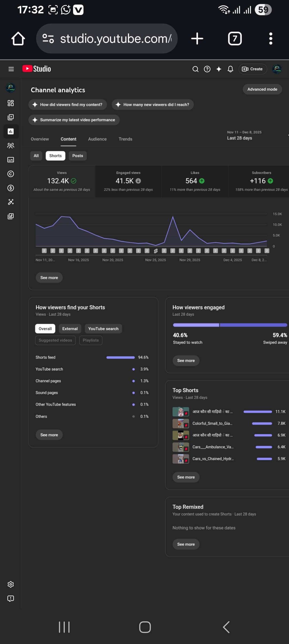Click the Advanced mode button
This screenshot has width=289, height=644.
[262, 89]
